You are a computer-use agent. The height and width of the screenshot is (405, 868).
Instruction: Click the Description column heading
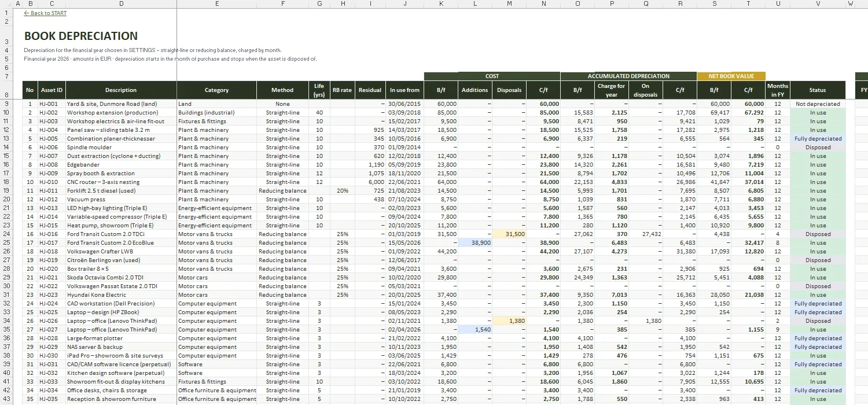point(121,90)
